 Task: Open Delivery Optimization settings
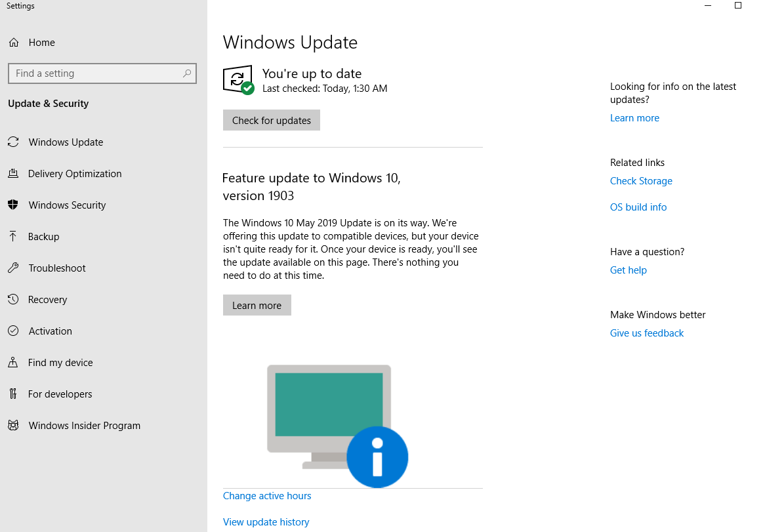(x=75, y=174)
